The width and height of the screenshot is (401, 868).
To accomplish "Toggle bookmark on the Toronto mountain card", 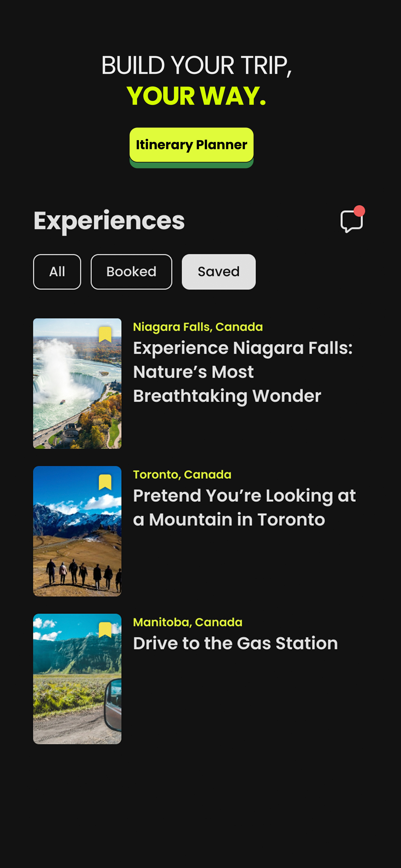I will click(x=105, y=482).
